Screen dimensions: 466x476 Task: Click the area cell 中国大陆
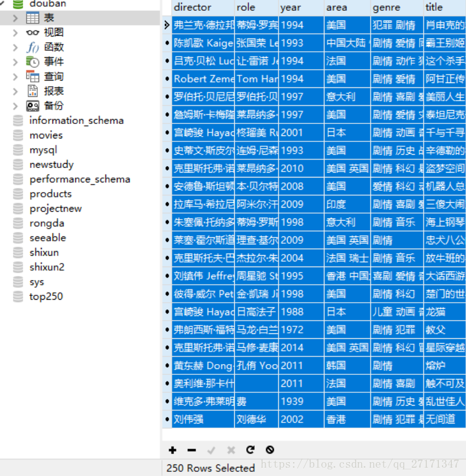click(x=347, y=43)
